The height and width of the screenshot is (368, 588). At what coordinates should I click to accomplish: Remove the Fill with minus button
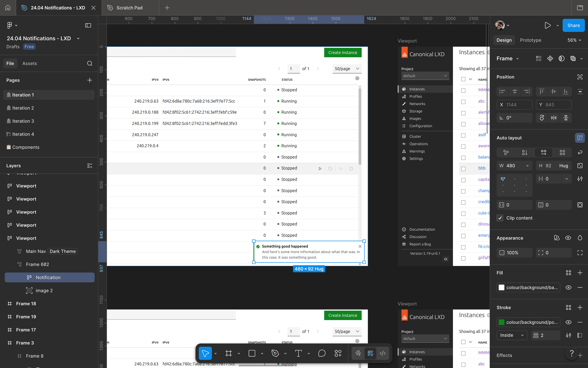coord(580,287)
